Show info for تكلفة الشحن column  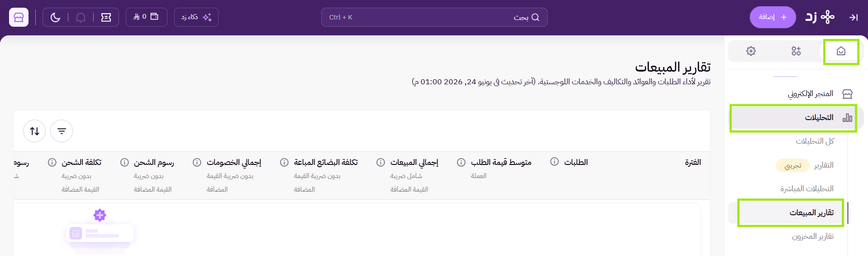(x=52, y=162)
